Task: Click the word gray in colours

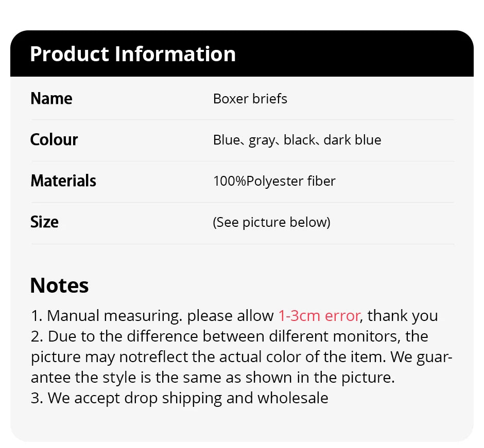Action: [262, 140]
